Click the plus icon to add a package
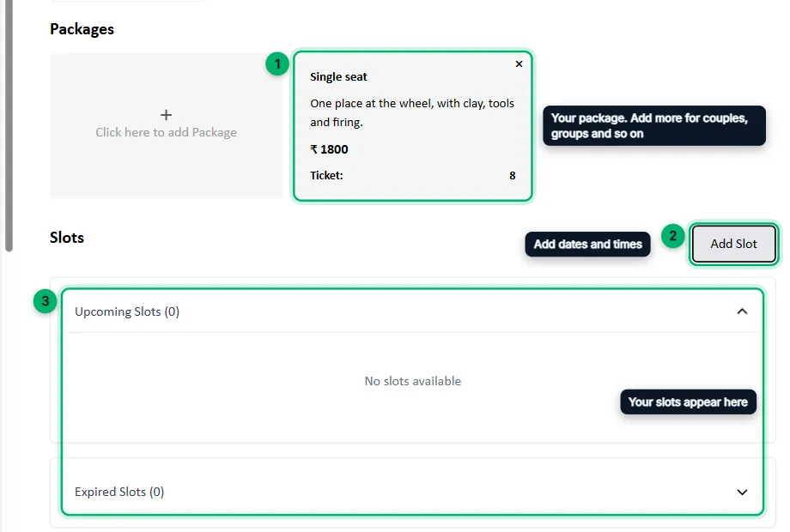 click(166, 115)
